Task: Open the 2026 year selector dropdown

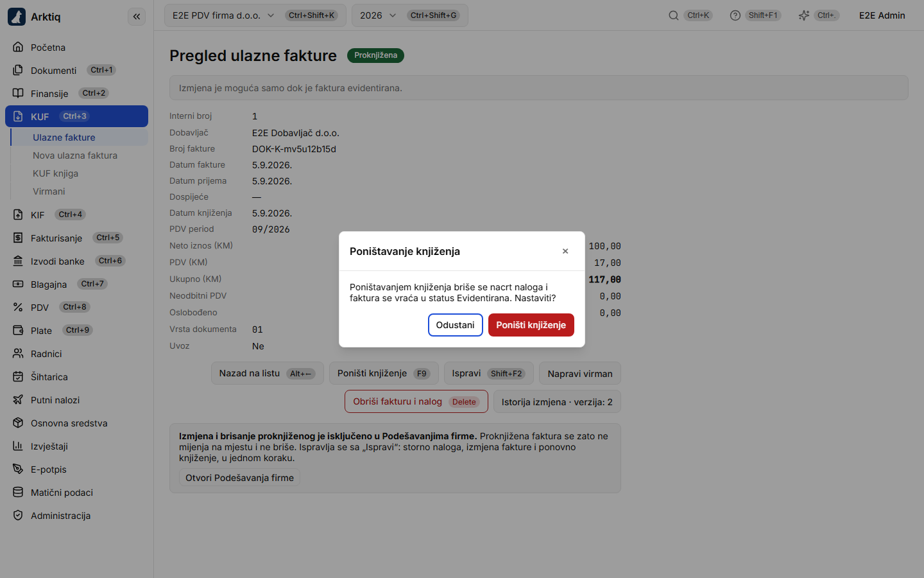Action: point(409,15)
